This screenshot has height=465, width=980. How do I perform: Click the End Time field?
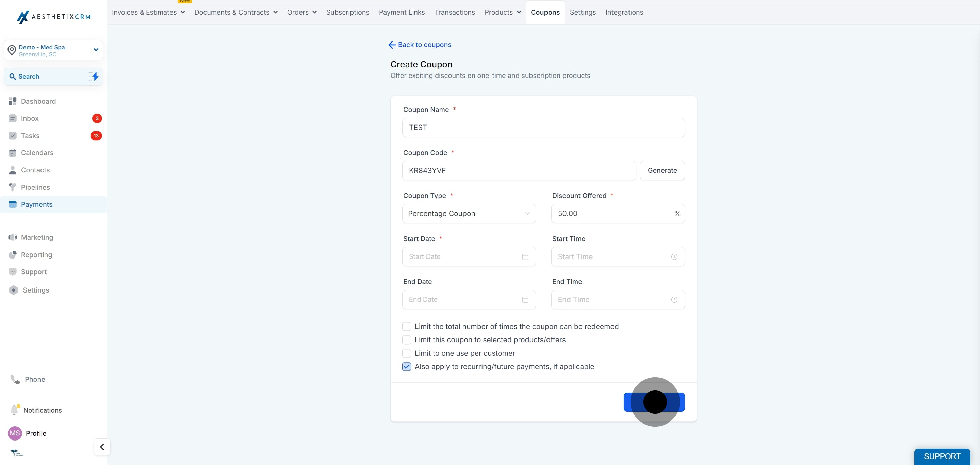click(618, 300)
